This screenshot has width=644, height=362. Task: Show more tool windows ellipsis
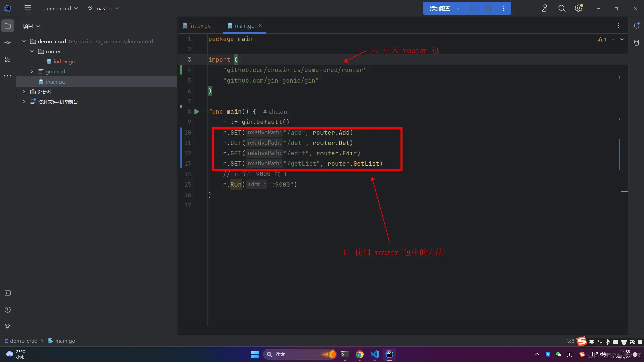pos(8,76)
